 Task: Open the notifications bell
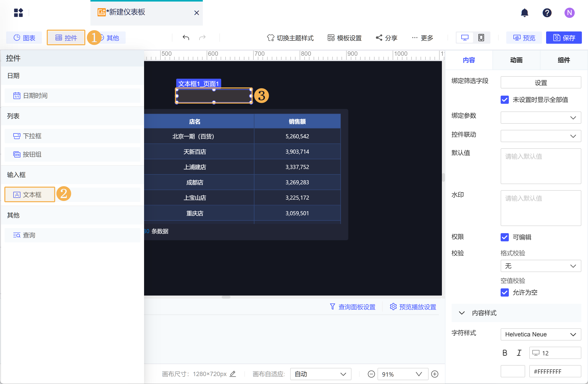point(524,13)
